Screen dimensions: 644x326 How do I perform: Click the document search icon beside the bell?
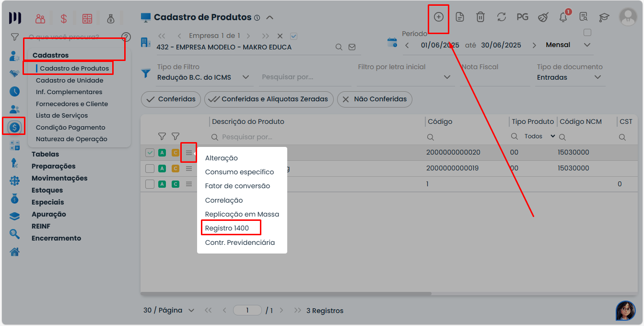point(583,17)
